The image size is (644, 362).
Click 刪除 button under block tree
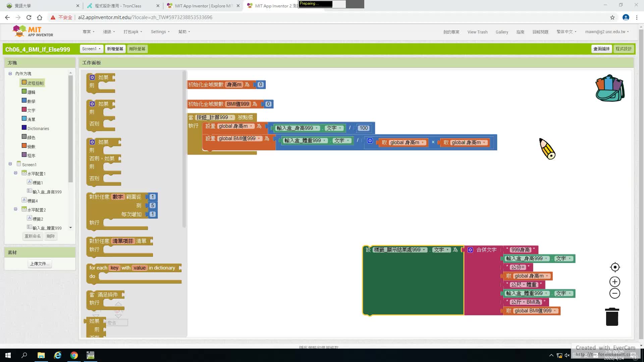coord(51,236)
